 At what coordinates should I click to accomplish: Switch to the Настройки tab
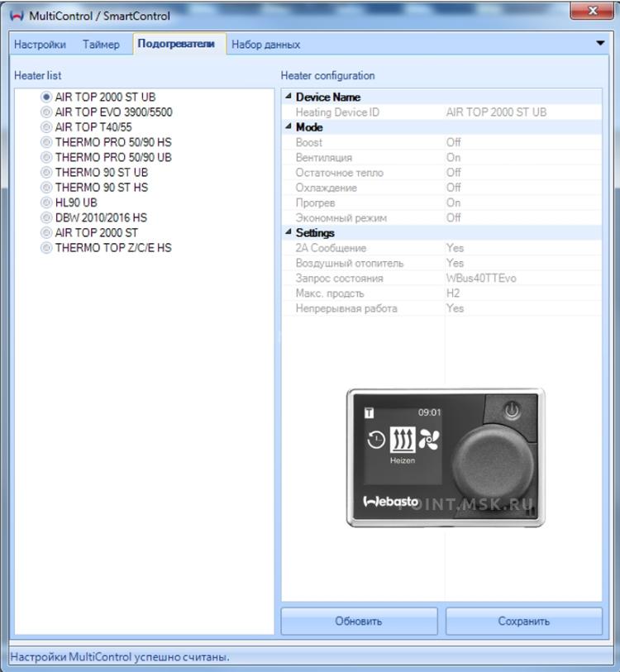click(40, 45)
